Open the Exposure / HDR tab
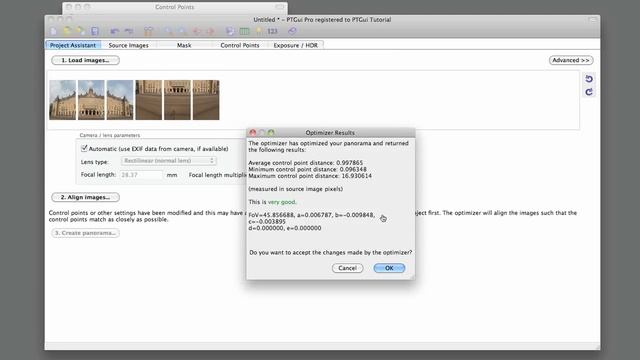This screenshot has height=360, width=640. [296, 45]
